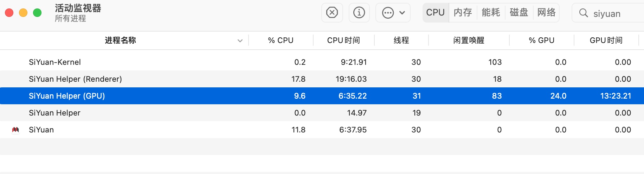Sort by the 线程 column header
Screen dimensions: 644x174
pos(401,40)
